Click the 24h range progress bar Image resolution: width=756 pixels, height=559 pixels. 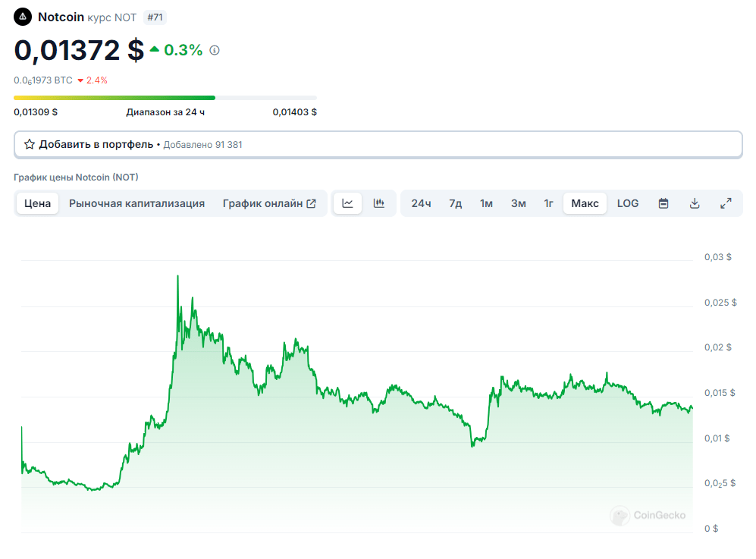coord(165,98)
